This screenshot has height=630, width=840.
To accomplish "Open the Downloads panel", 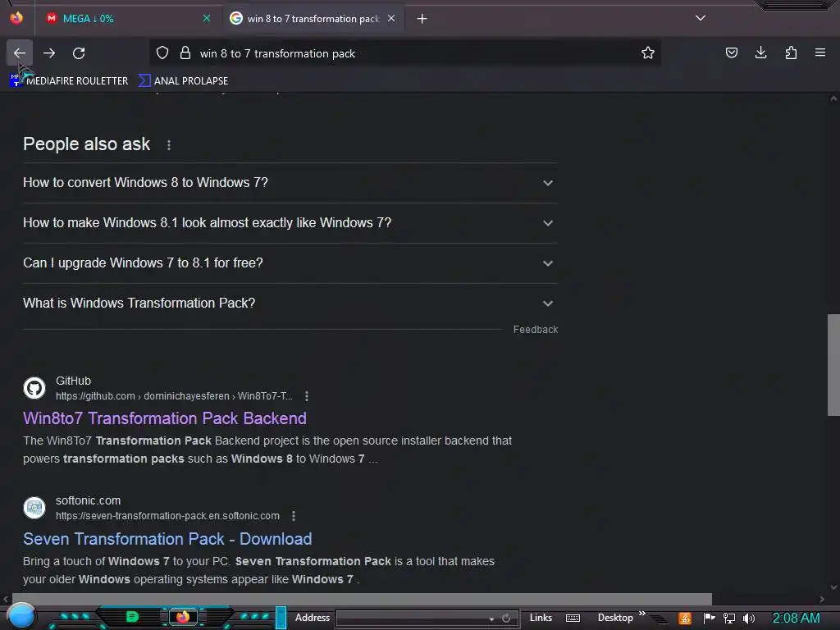I will point(760,52).
